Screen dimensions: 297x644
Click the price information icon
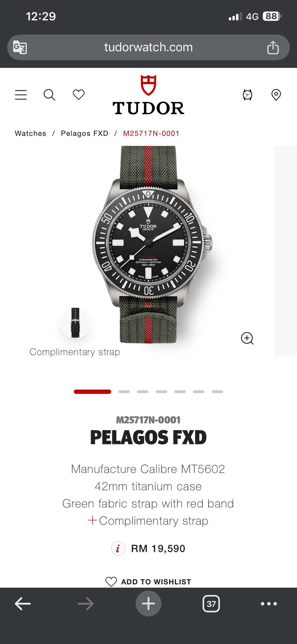tap(118, 548)
